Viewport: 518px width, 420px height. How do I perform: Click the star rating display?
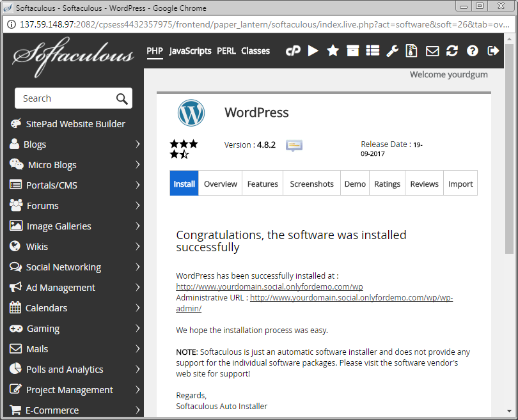(x=184, y=149)
